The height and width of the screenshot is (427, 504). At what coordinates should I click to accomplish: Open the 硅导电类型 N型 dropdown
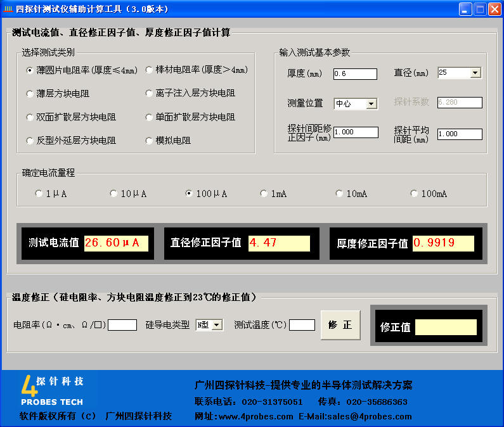[x=217, y=325]
